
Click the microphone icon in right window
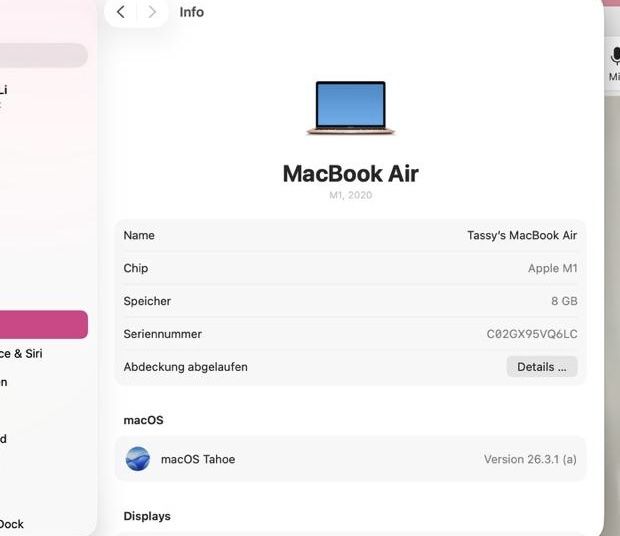(615, 55)
